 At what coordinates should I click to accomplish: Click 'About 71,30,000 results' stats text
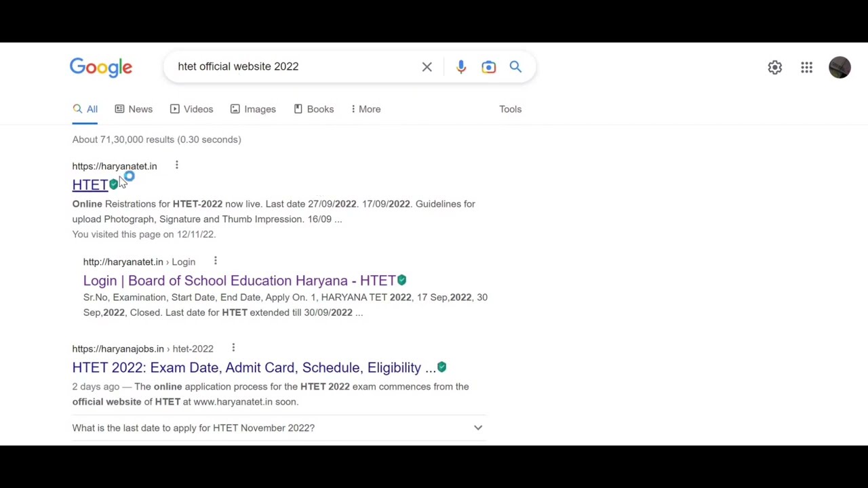157,140
